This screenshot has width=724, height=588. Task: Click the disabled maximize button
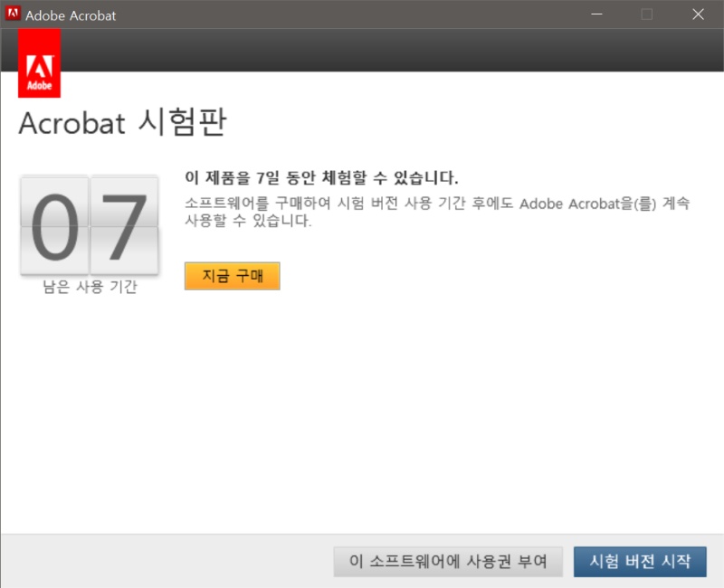(x=648, y=14)
